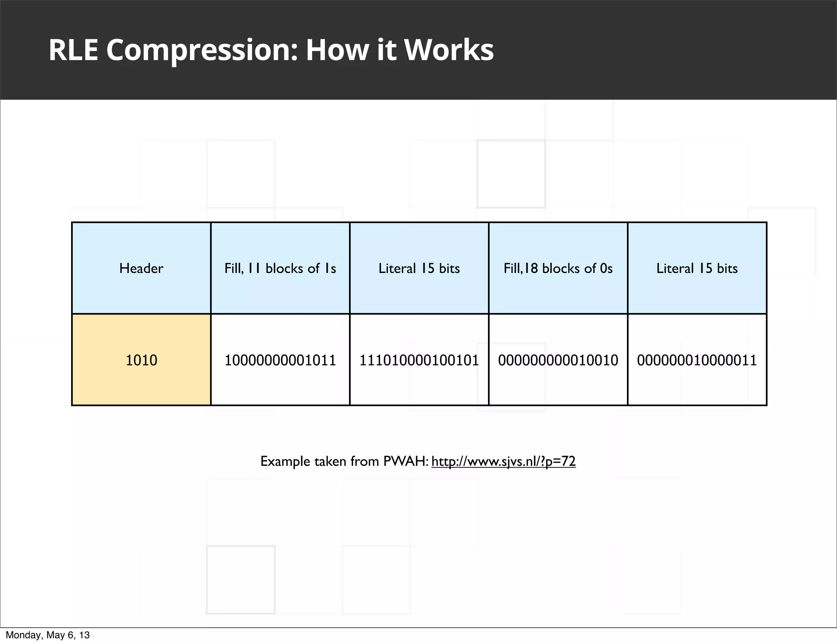
Task: Click the '10000000001011' cell
Action: click(x=280, y=360)
